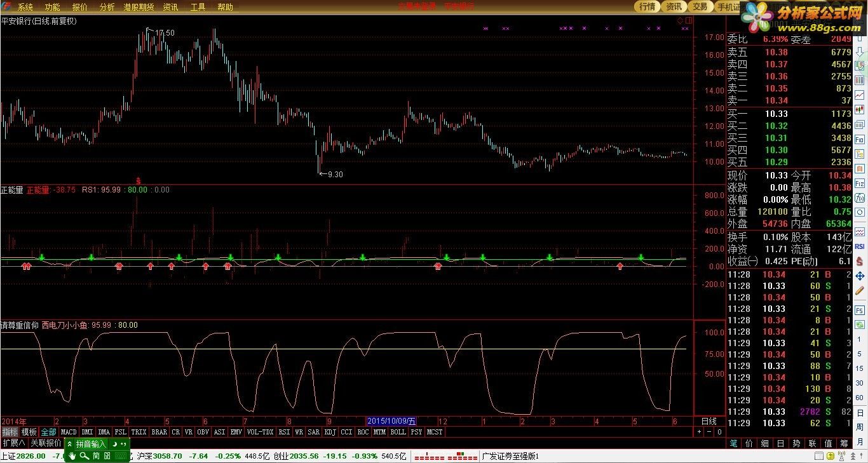Switch to weekly 周 period
Screen dimensions: 868x463
click(x=859, y=427)
